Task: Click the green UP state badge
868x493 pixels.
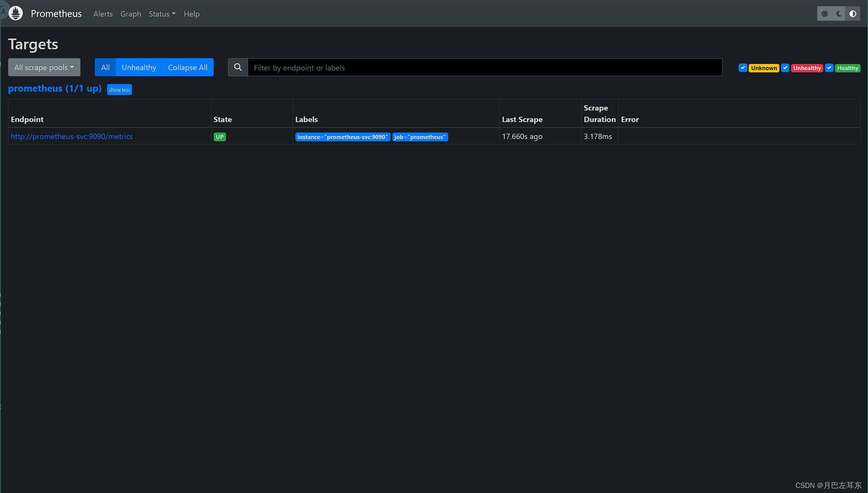Action: coord(220,137)
